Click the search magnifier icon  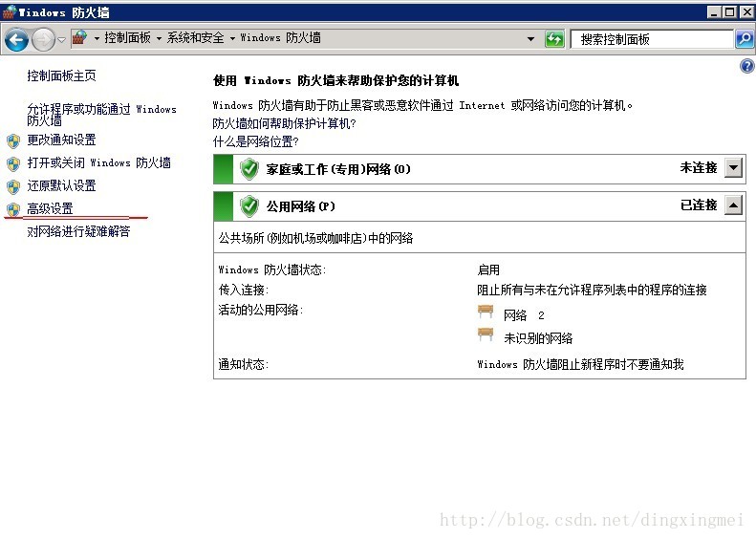point(745,39)
